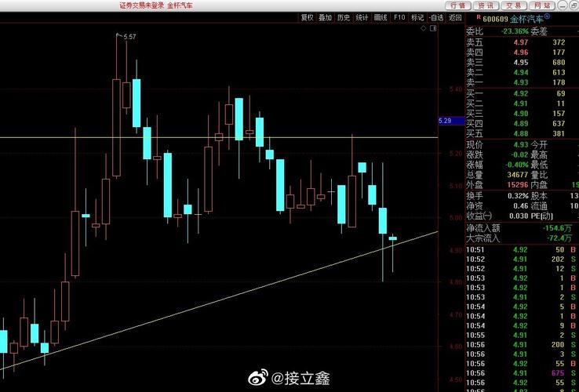
Task: Click the 买二 4.91 bid row
Action: (521, 103)
